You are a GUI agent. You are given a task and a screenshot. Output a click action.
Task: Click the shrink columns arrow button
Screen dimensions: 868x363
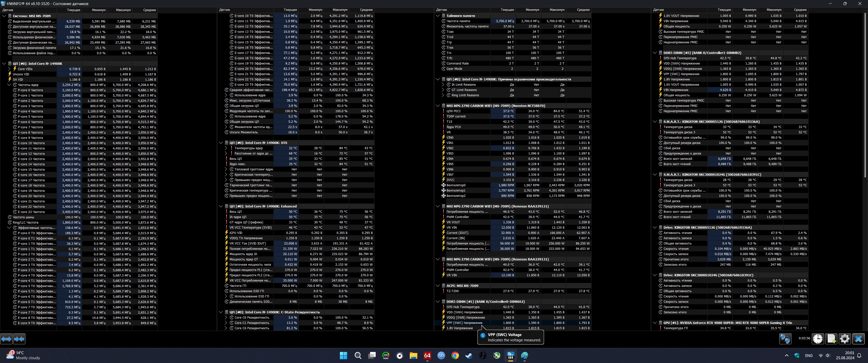coord(19,339)
